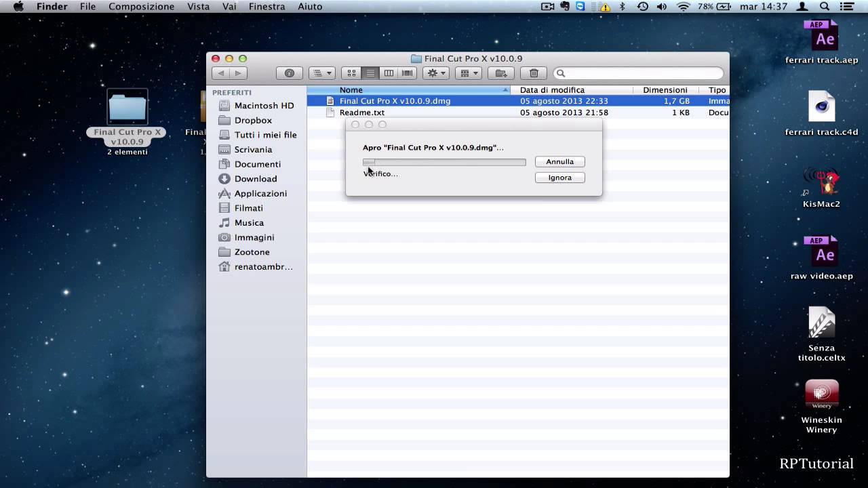Screen dimensions: 868x488
Task: Click Ignora to skip verification
Action: 560,178
